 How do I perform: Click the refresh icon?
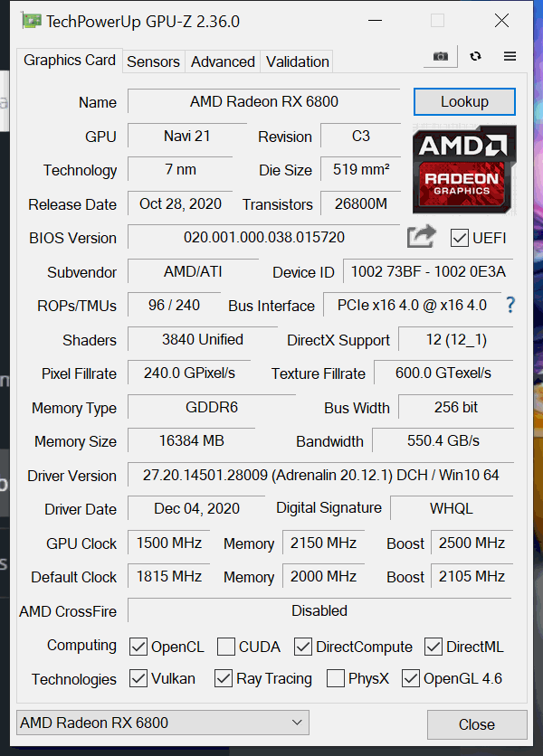coord(475,56)
